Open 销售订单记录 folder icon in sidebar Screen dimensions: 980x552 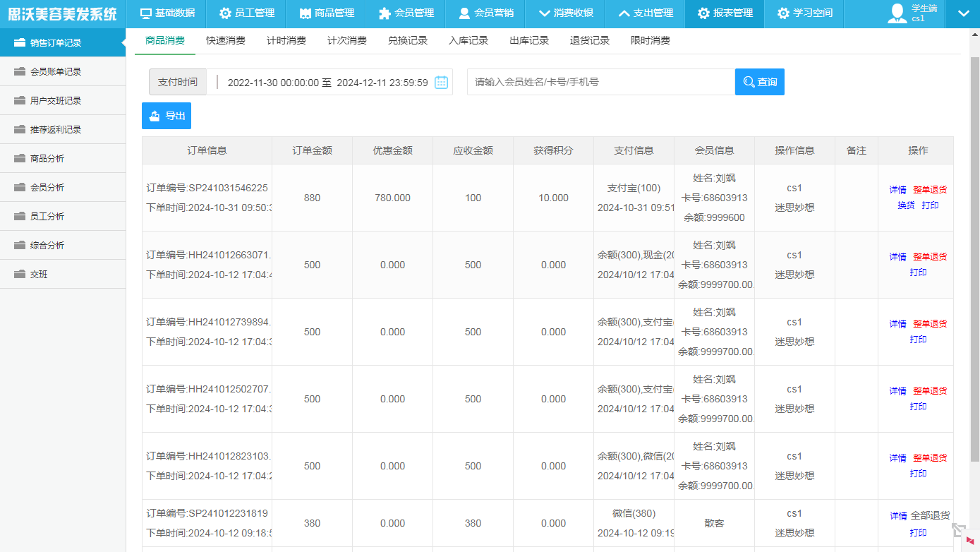click(19, 42)
